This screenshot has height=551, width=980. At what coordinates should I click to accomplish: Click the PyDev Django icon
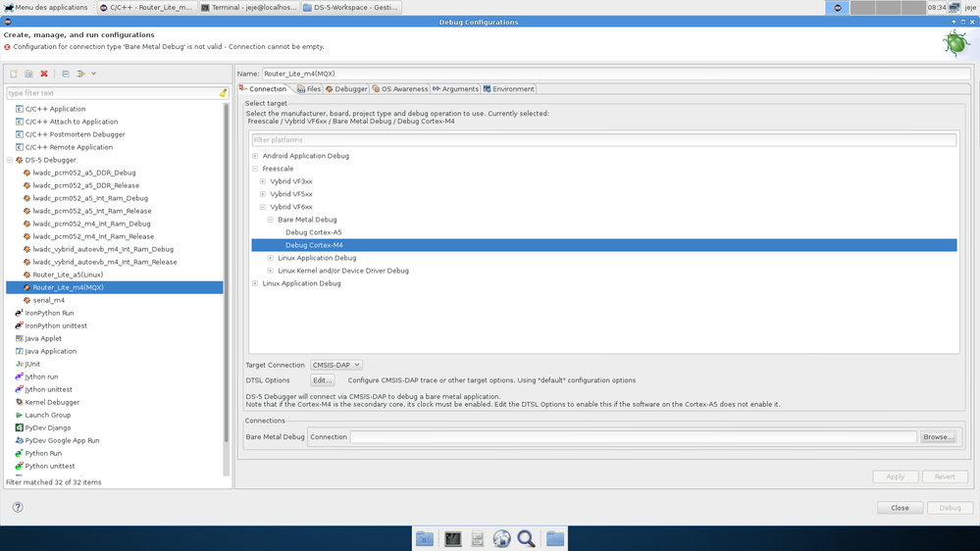[x=19, y=427]
